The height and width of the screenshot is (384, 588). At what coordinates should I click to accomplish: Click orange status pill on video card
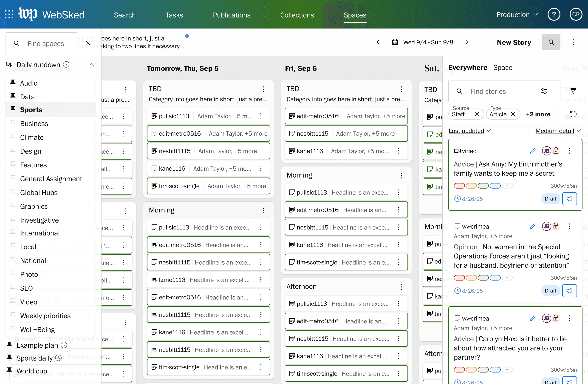click(x=471, y=186)
